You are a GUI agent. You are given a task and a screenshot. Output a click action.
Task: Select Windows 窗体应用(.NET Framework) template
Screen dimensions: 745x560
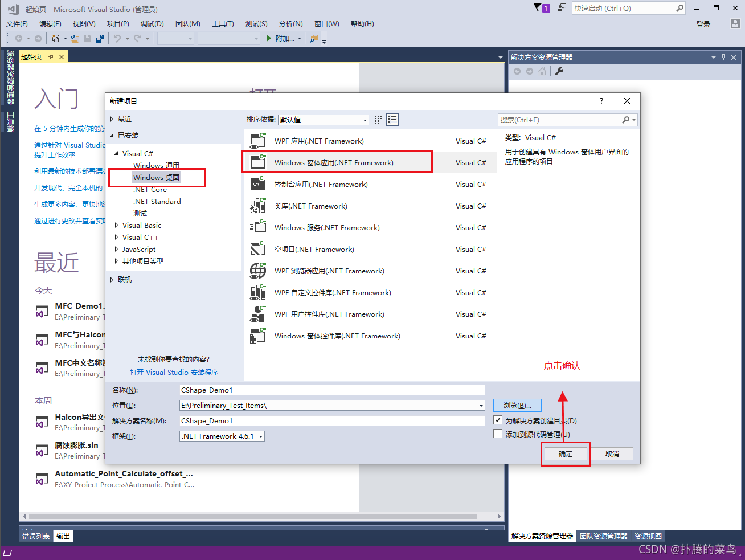[x=370, y=162]
